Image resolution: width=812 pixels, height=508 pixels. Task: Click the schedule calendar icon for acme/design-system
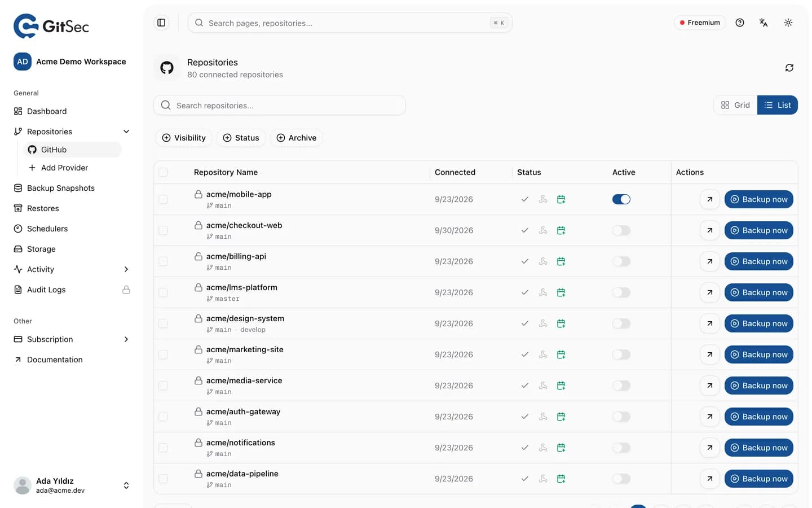[561, 323]
